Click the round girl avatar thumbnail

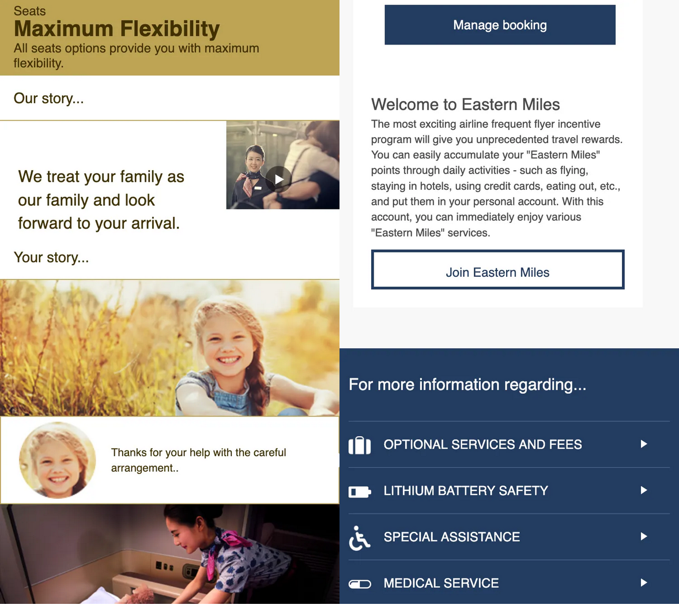(x=57, y=460)
